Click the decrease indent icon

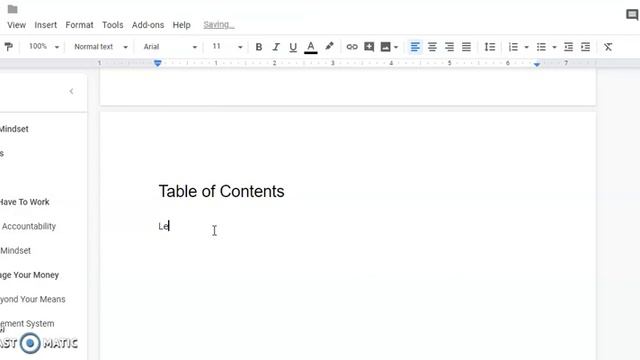(x=568, y=47)
